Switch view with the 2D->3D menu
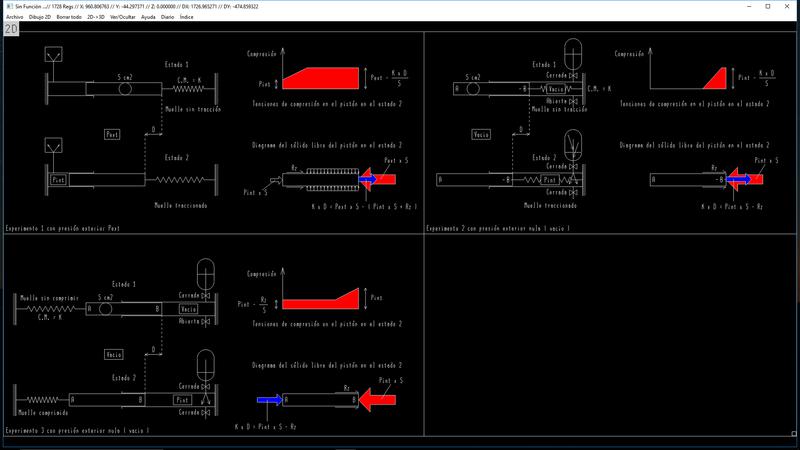Screen dimensions: 800x450 pos(96,17)
